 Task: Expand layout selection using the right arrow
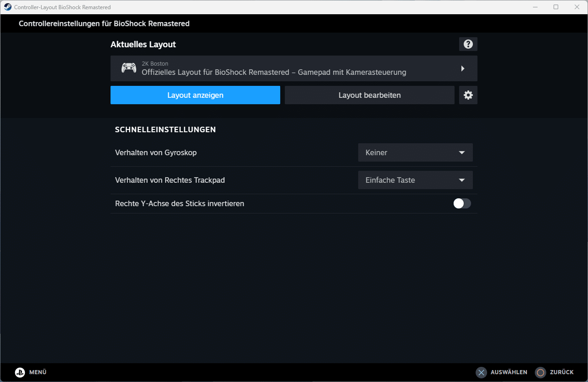point(463,68)
